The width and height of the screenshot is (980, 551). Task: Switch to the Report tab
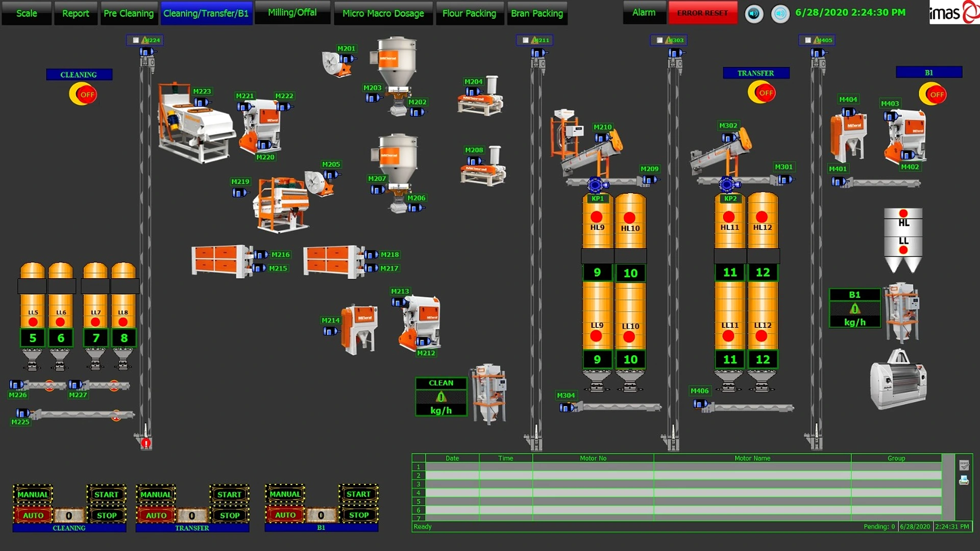76,13
